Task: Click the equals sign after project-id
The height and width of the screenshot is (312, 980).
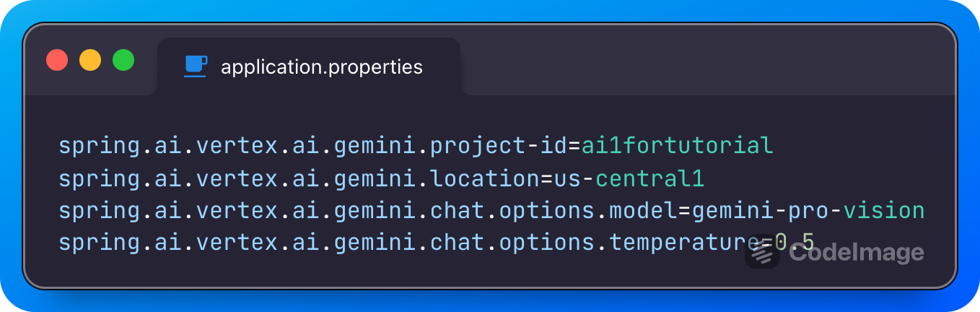Action: pos(574,145)
